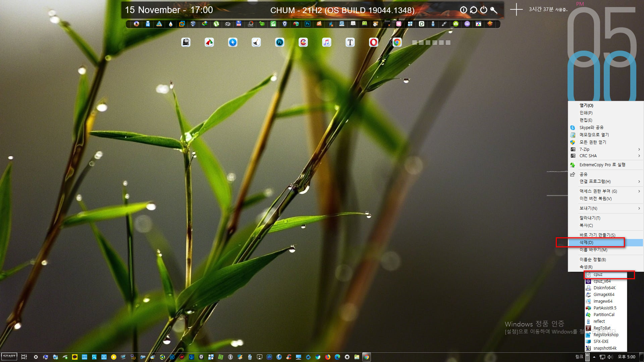The height and width of the screenshot is (362, 644).
Task: Choose 열기(O) in the context menu
Action: click(x=605, y=106)
